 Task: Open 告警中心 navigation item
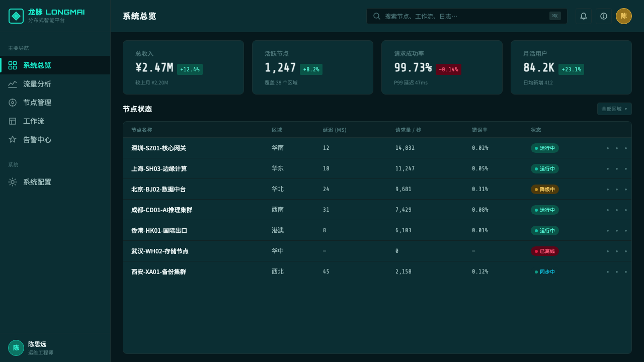pyautogui.click(x=55, y=140)
